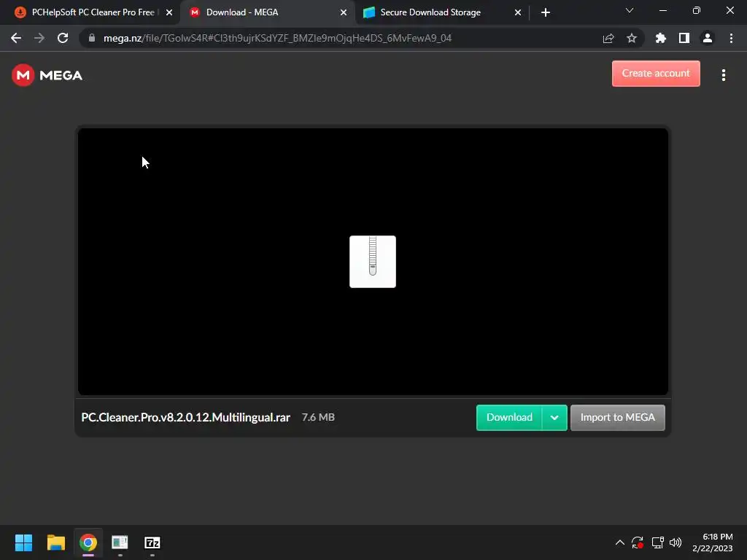Click the file name PC.Cleaner.Pro.v8.2.0.12.Multilingual.rar

pyautogui.click(x=185, y=417)
